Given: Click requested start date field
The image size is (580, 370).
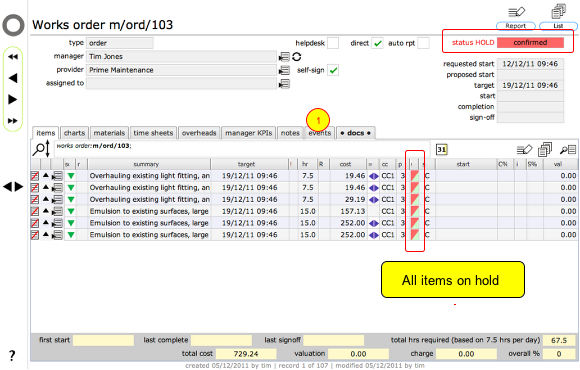Looking at the screenshot, I should point(530,64).
